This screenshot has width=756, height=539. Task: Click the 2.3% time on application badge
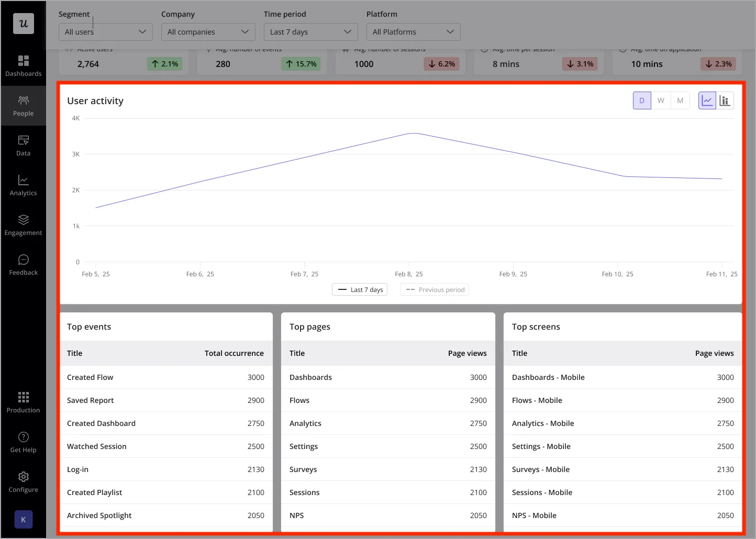pos(718,64)
